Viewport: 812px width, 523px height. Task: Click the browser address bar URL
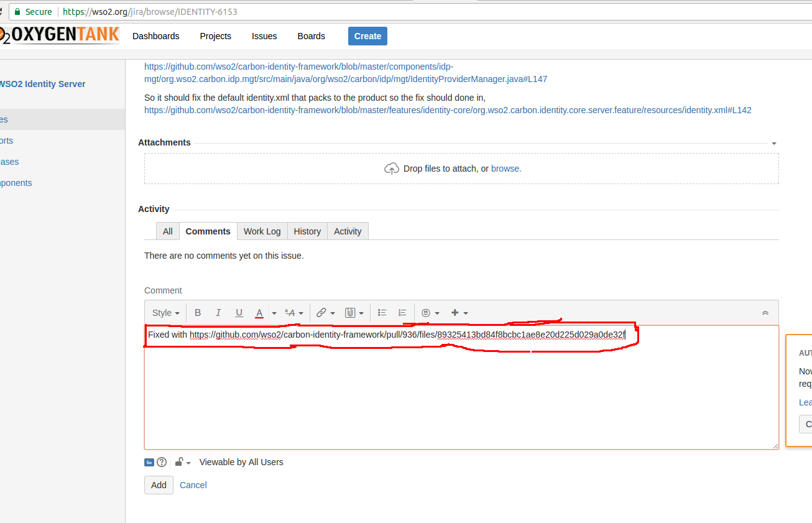pyautogui.click(x=150, y=12)
